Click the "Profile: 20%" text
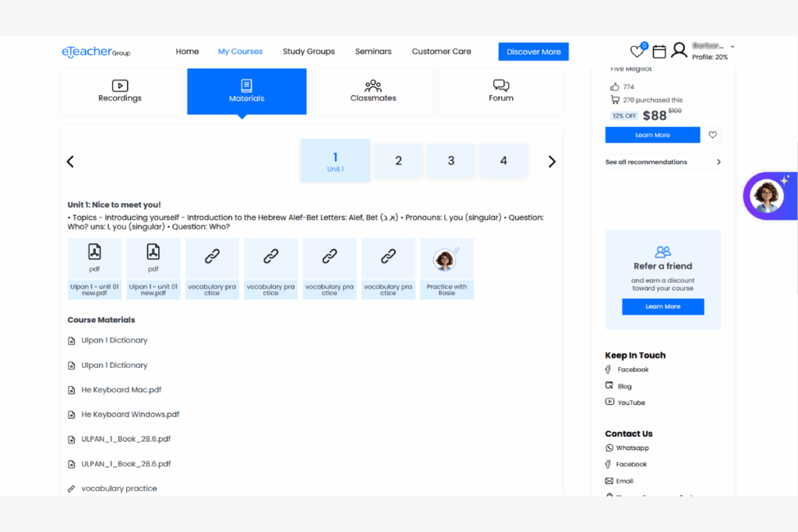Viewport: 798px width, 532px height. (709, 57)
